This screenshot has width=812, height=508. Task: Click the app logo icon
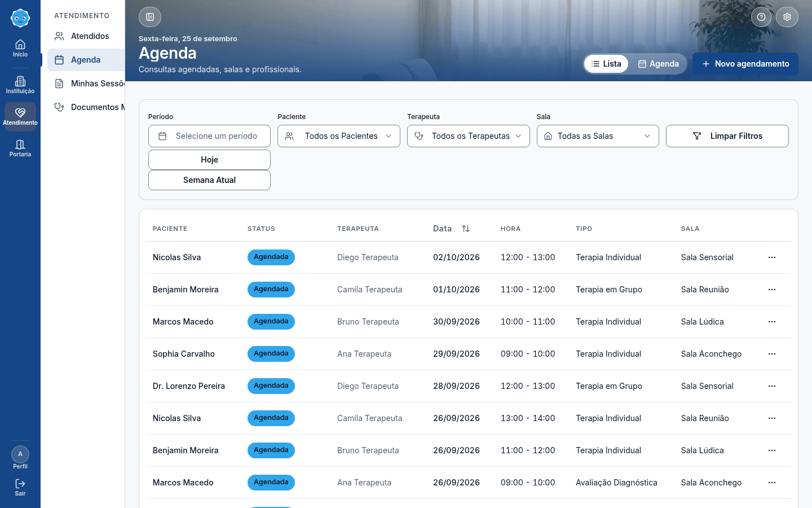tap(20, 18)
